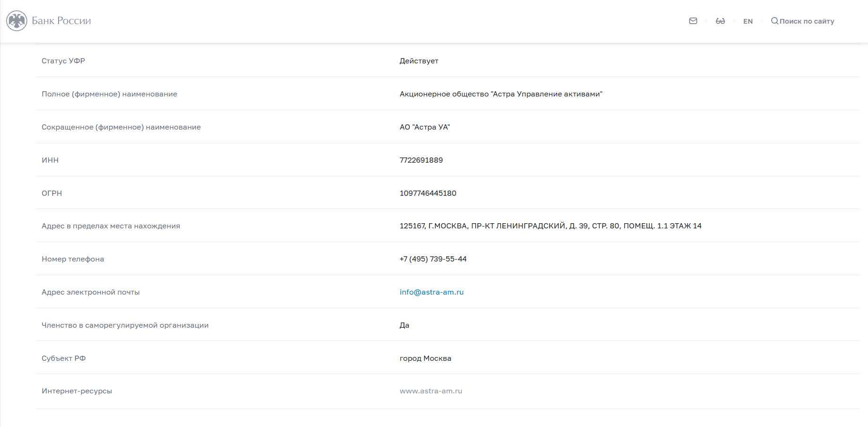Select the 'Действует' status value
The height and width of the screenshot is (427, 868).
419,61
